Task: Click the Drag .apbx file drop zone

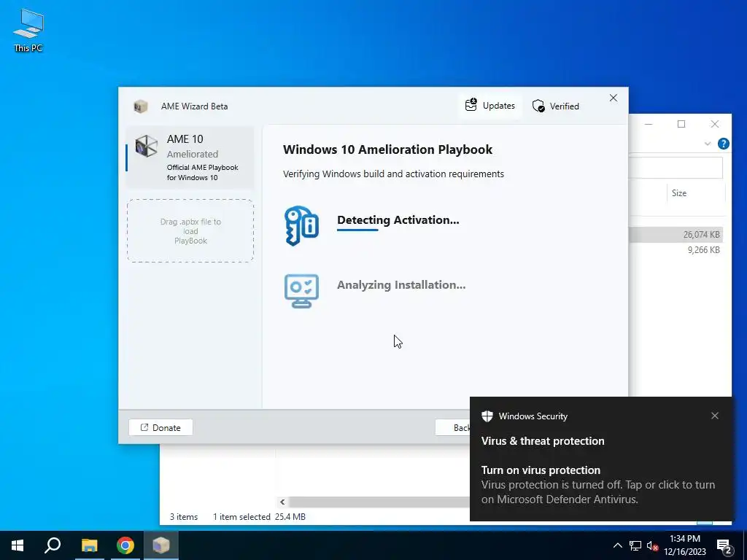Action: click(190, 231)
